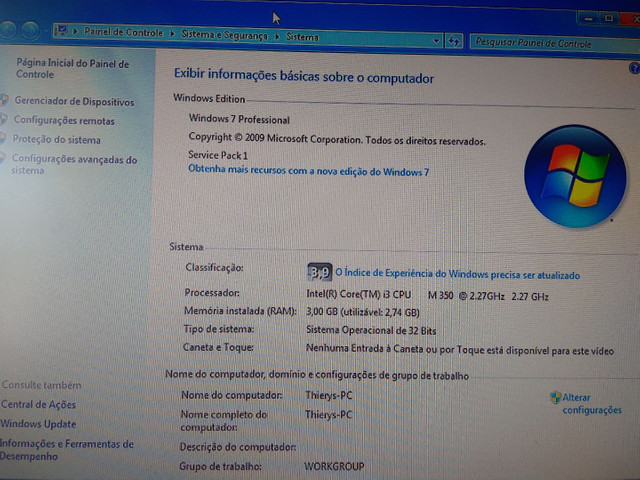The height and width of the screenshot is (480, 640).
Task: Click the Descrição do computador label
Action: point(238,447)
